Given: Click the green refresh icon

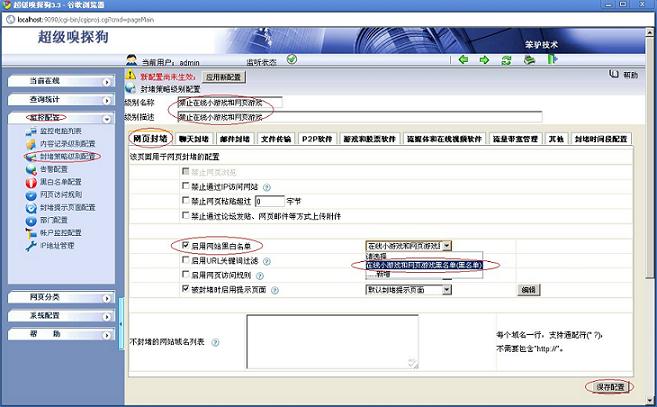Looking at the screenshot, I should click(506, 59).
